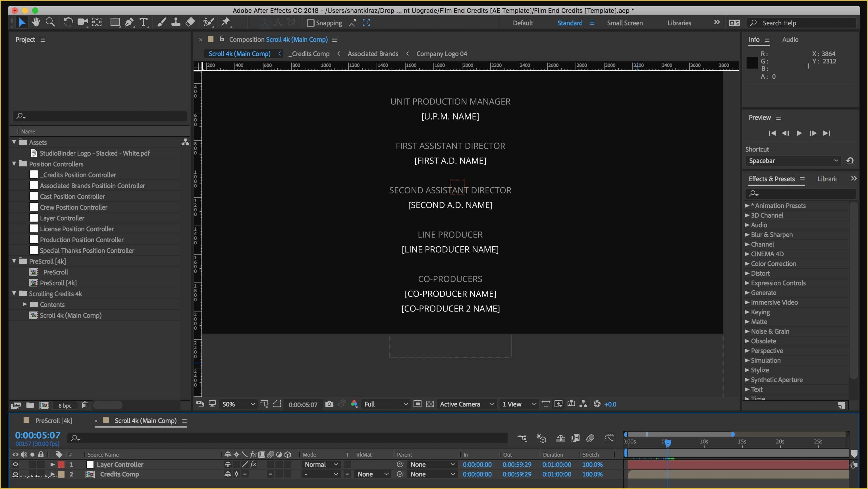Toggle Snapping on or off
Screen dimensions: 868x489
[x=311, y=23]
